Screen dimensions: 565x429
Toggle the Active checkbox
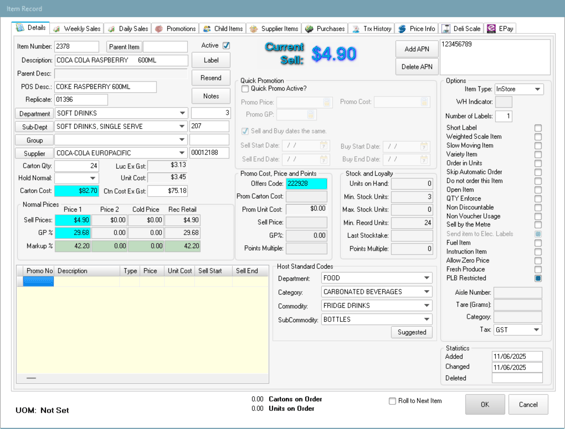(226, 45)
